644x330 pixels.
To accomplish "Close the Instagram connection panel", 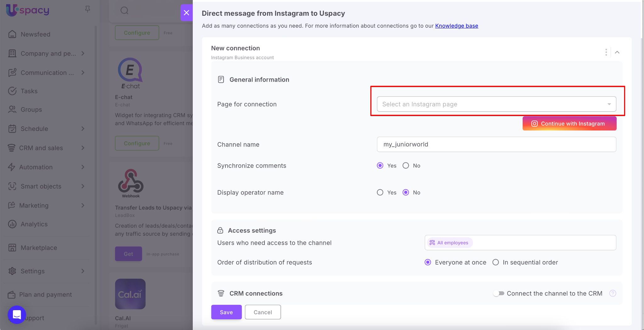I will click(186, 13).
